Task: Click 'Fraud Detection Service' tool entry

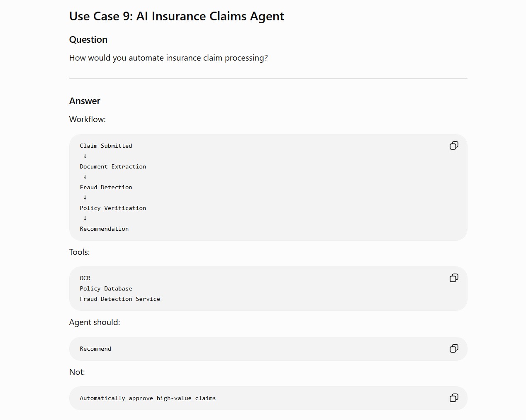Action: pos(120,299)
